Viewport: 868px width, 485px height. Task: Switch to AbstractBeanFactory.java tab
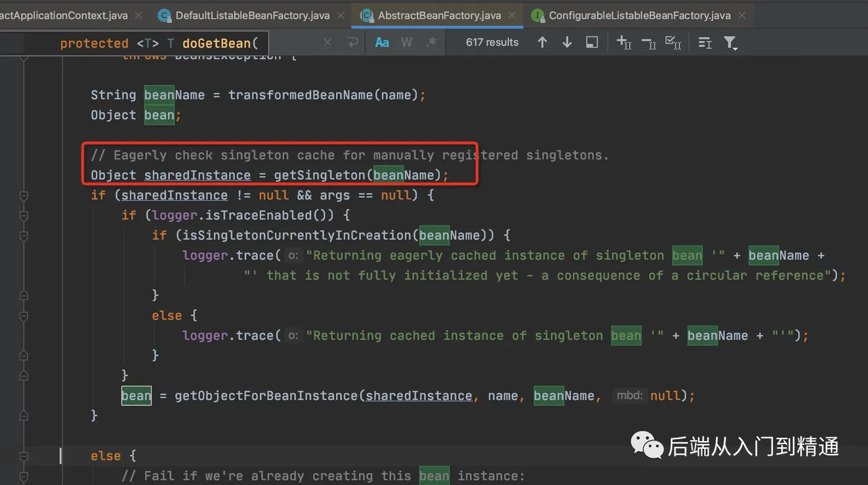[439, 16]
